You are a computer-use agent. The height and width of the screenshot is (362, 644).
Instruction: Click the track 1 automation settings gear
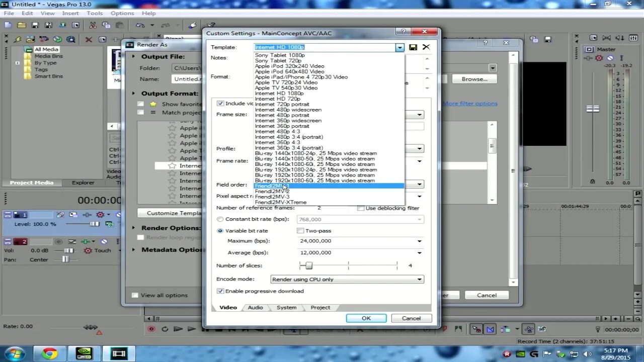pos(100,215)
